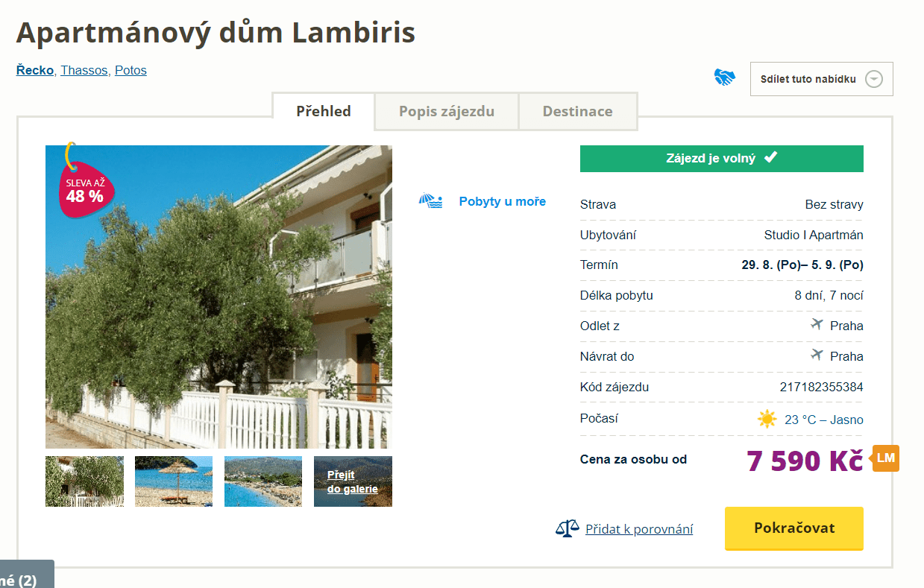Click the airplane icon beside Odlet z
The height and width of the screenshot is (588, 924).
click(817, 325)
